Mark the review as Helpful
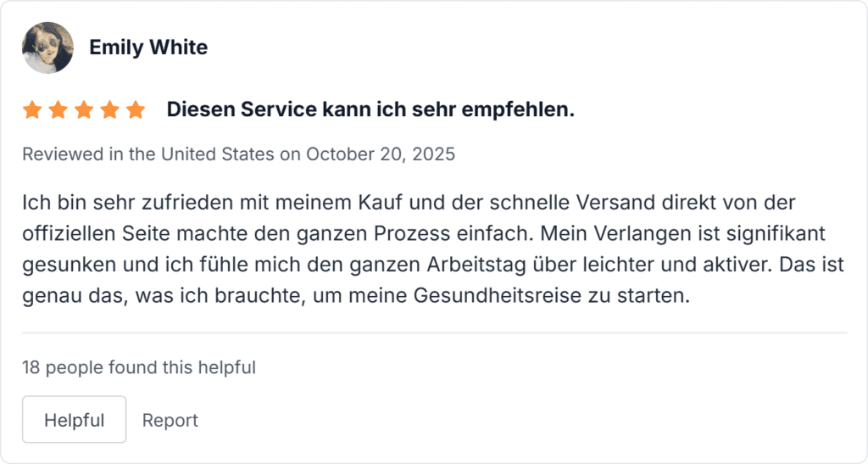The image size is (868, 464). coord(74,420)
